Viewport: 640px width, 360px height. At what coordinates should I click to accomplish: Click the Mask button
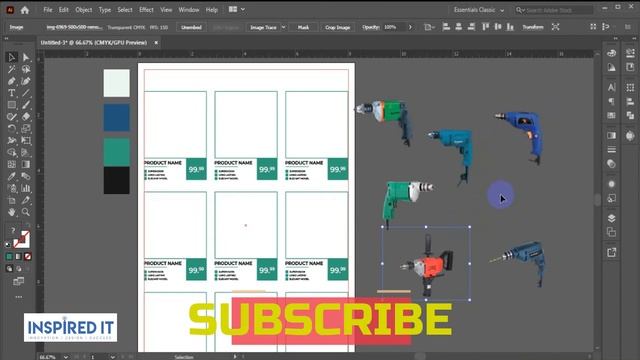click(x=303, y=27)
